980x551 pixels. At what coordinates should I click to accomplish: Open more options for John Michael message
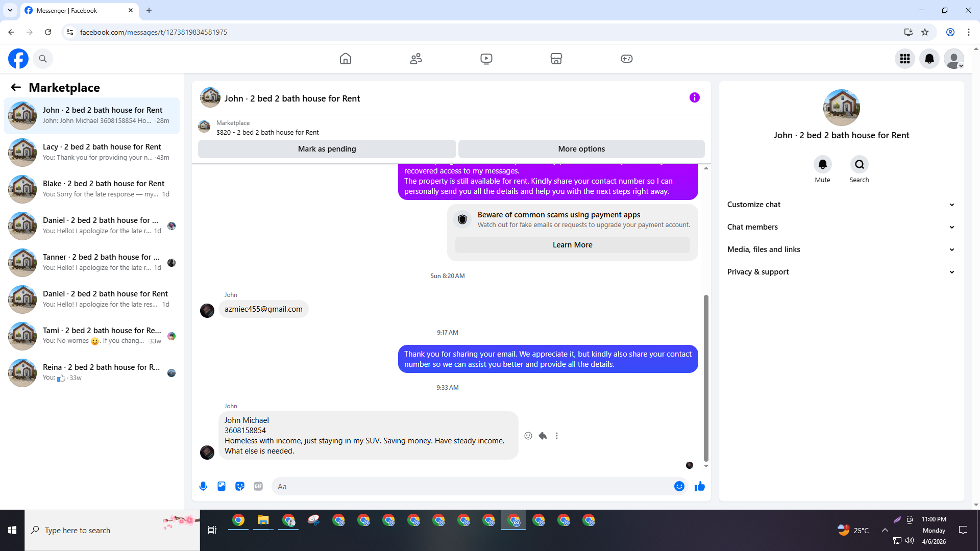(557, 436)
